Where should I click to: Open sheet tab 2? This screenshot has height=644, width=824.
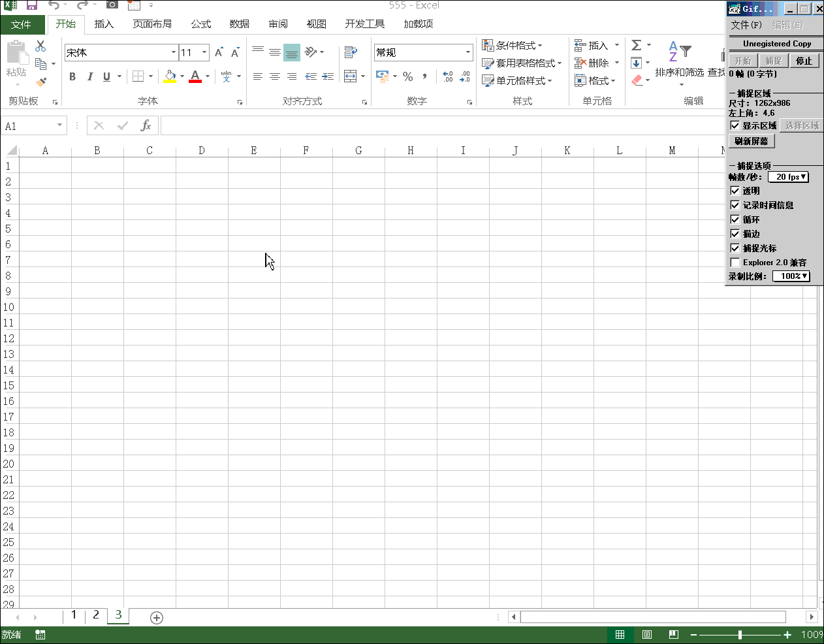click(x=96, y=615)
